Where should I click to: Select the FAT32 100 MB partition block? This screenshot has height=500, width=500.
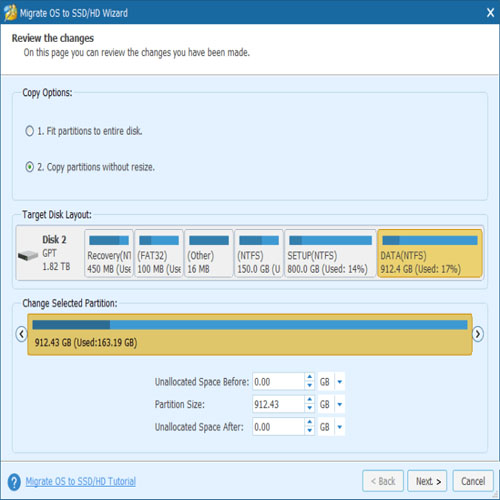point(159,253)
